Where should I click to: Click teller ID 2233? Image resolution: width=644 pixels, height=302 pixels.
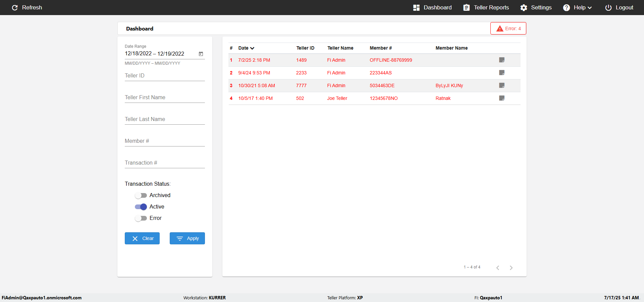[x=301, y=73]
